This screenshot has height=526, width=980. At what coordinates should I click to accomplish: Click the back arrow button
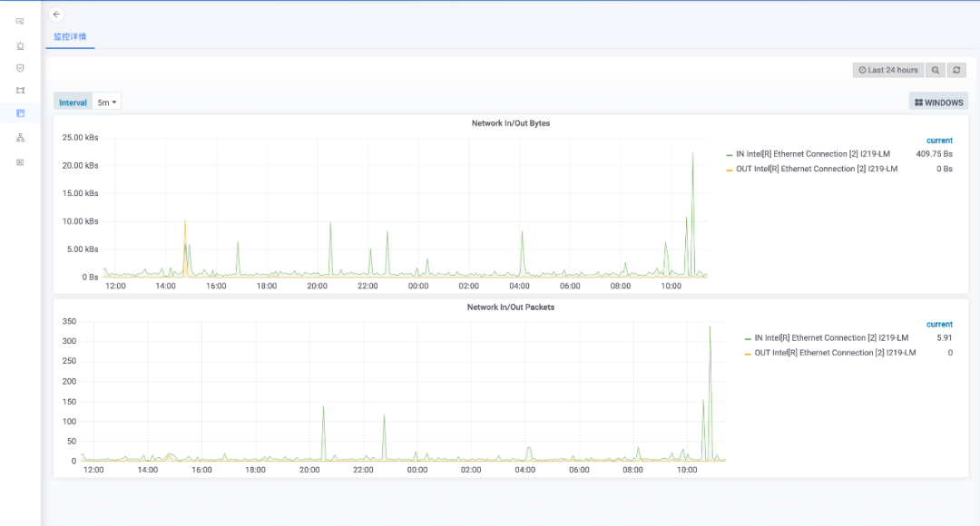click(56, 15)
